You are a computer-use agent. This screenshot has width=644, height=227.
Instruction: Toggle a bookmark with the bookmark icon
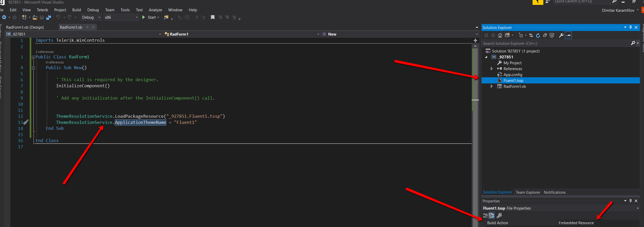pyautogui.click(x=213, y=17)
